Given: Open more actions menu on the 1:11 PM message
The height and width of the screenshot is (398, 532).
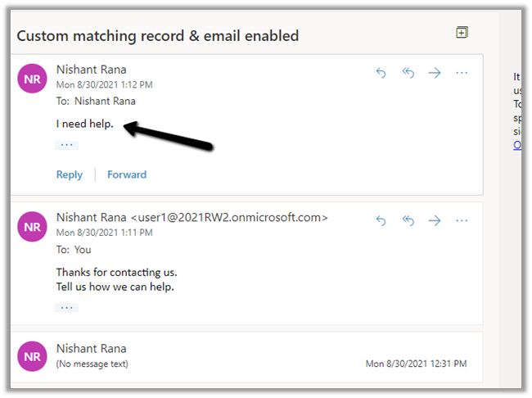Looking at the screenshot, I should [462, 220].
